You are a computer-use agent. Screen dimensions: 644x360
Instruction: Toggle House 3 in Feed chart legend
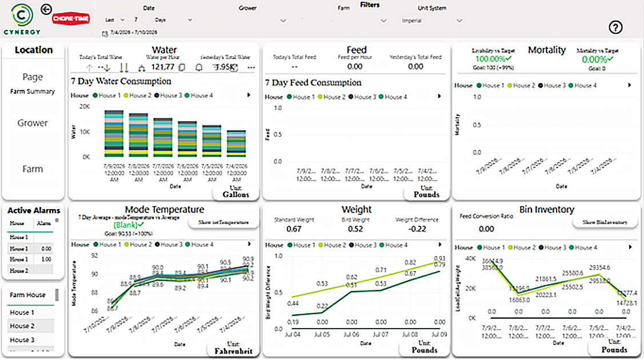coord(362,97)
